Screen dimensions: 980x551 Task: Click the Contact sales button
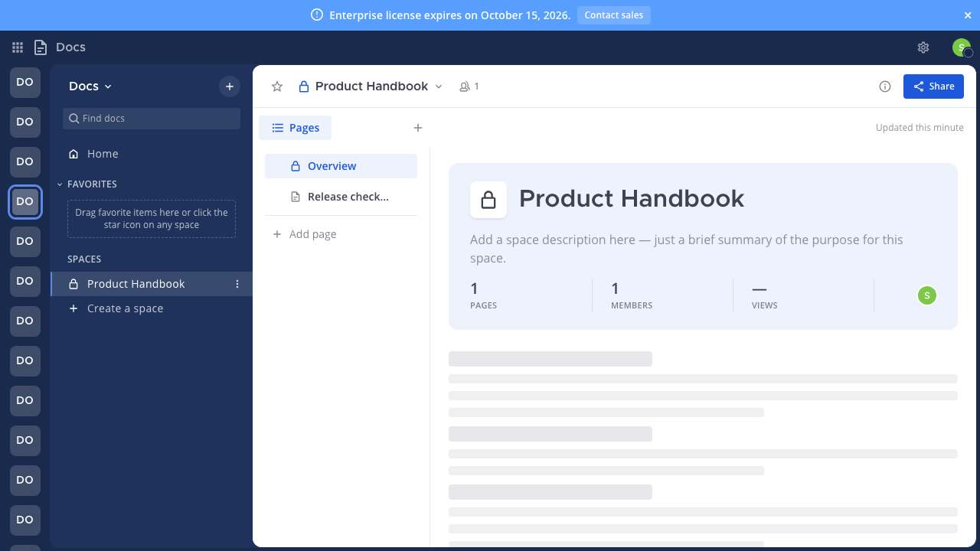coord(614,15)
